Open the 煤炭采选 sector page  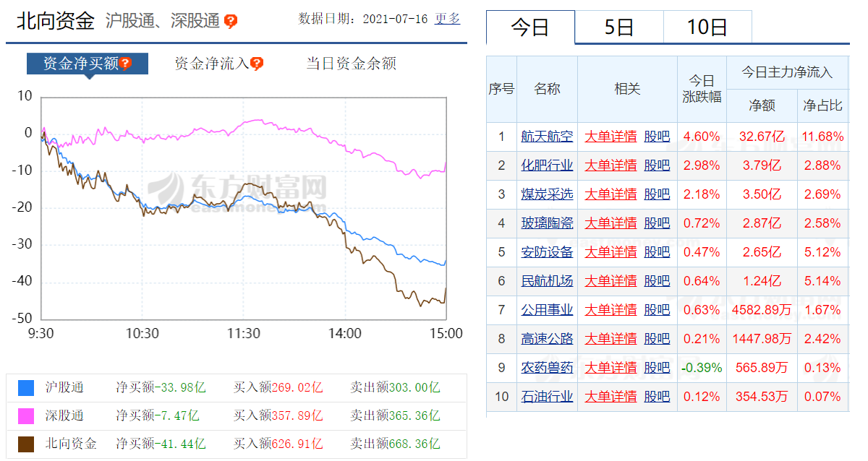(x=547, y=194)
